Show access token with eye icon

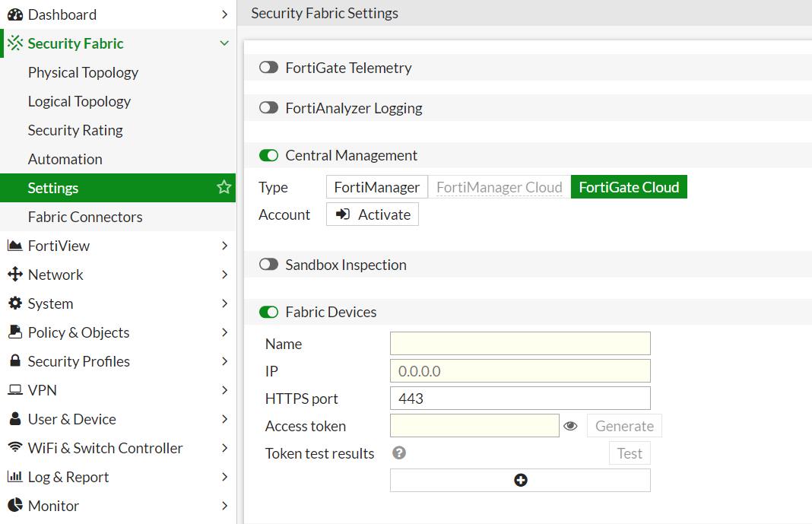[x=570, y=426]
